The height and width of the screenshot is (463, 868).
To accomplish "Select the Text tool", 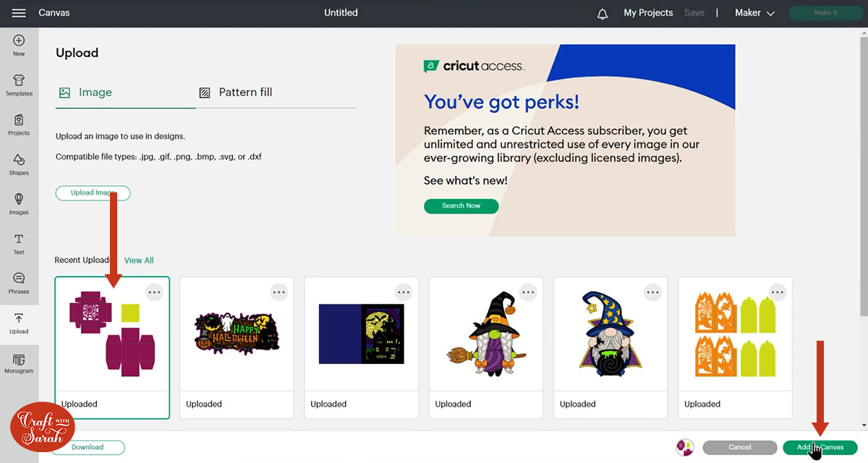I will point(19,244).
